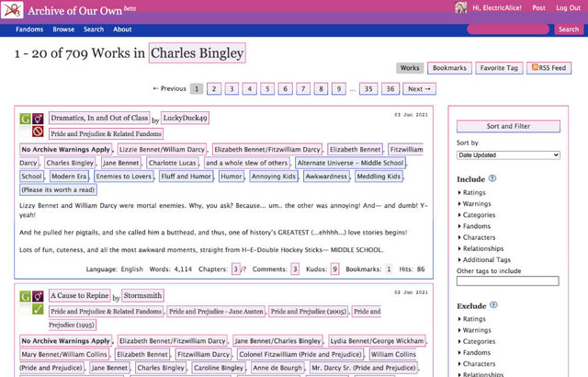The image size is (588, 377).
Task: Click the RSS Feed icon button
Action: [548, 68]
